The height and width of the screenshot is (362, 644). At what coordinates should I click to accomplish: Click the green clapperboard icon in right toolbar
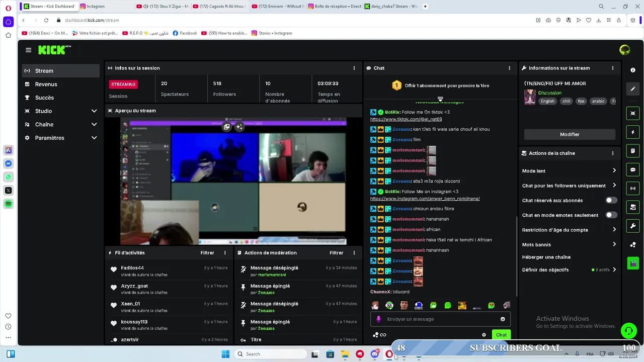[633, 263]
